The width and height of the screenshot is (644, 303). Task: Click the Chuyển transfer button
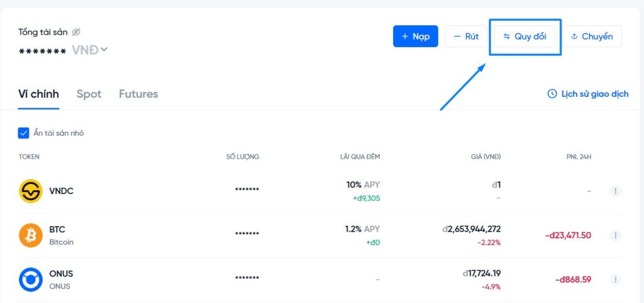click(x=591, y=37)
